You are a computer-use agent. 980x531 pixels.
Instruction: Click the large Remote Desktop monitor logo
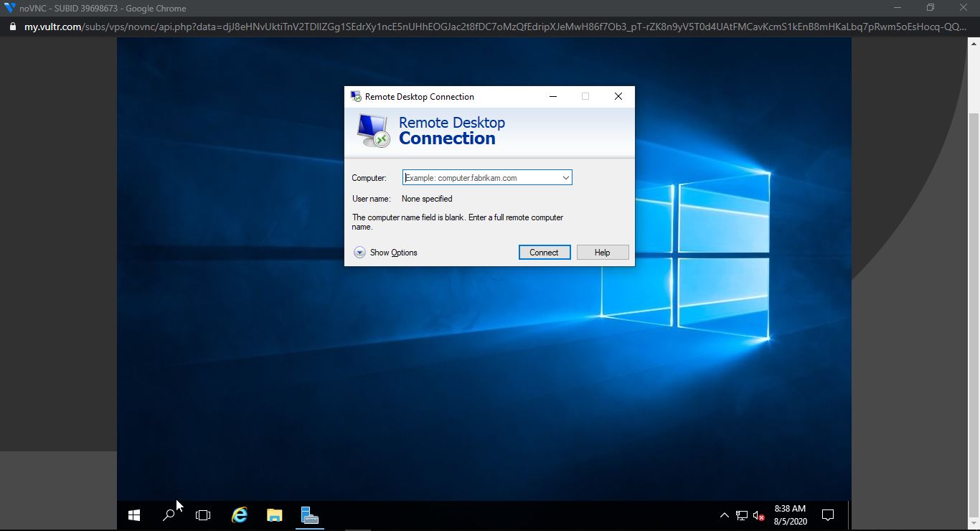pos(373,131)
